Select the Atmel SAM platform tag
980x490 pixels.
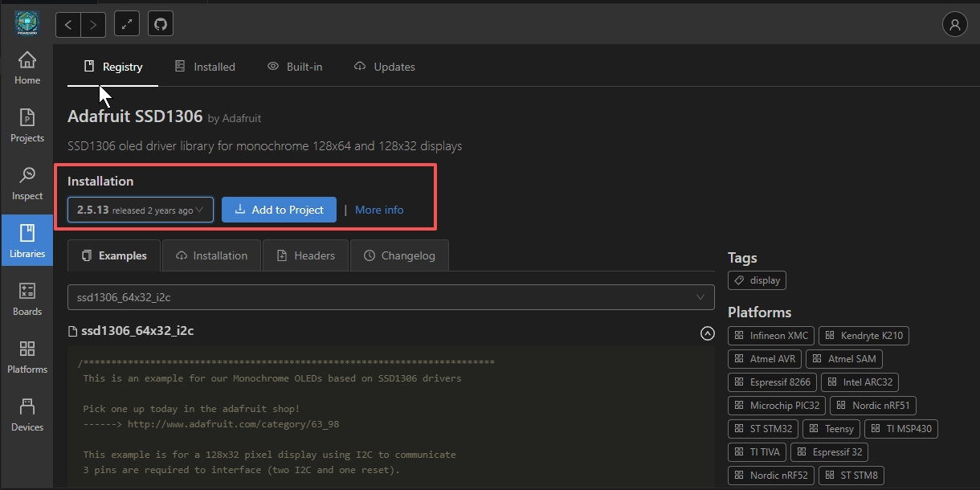click(x=844, y=358)
